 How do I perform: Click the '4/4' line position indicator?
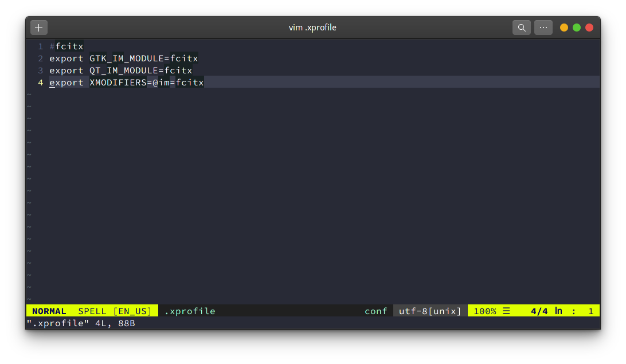coord(539,311)
